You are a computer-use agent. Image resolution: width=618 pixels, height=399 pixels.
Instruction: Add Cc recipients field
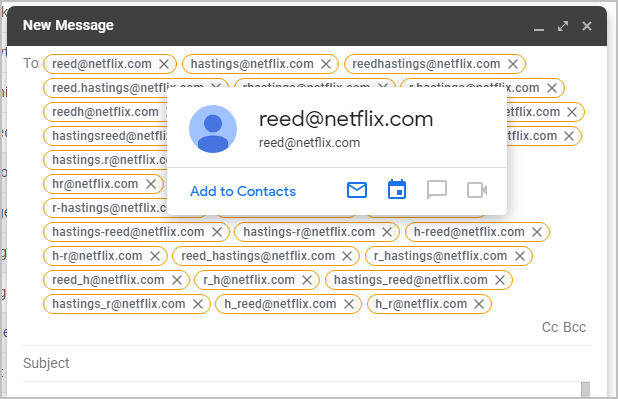(x=550, y=327)
